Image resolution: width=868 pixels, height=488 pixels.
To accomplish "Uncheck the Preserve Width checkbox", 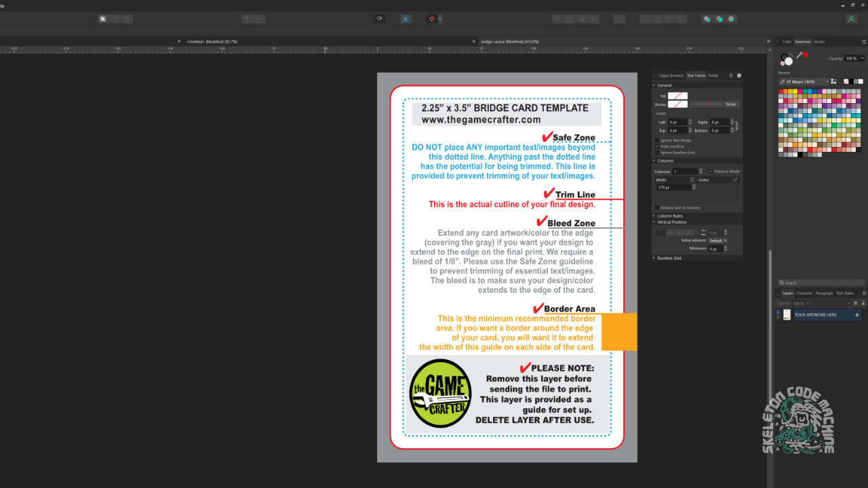I will coord(711,171).
